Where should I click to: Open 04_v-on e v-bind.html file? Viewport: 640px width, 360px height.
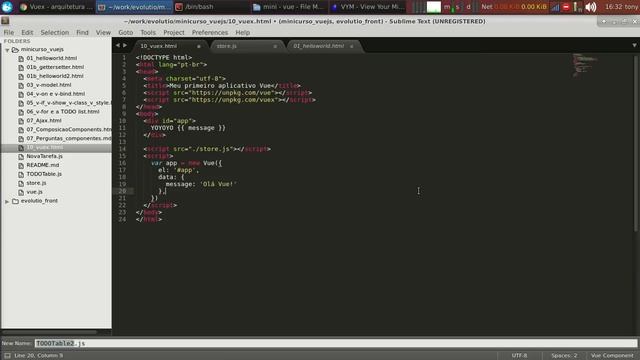tap(56, 94)
